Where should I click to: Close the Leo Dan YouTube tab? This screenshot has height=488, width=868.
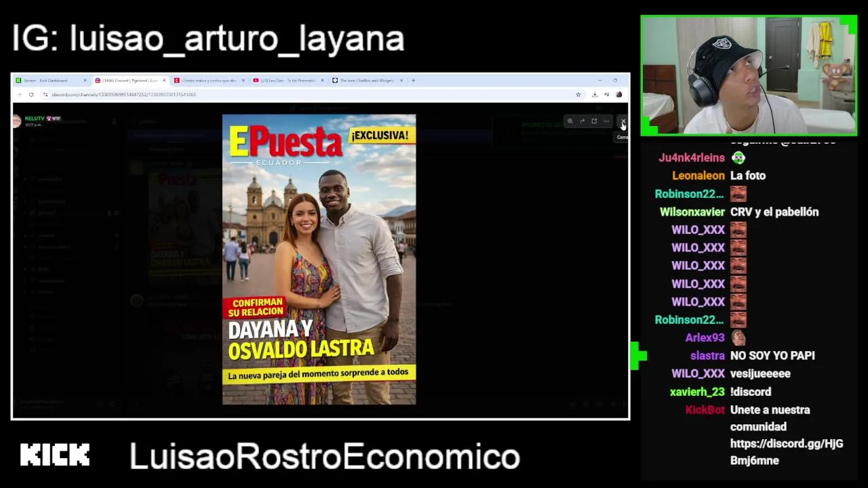pos(322,80)
